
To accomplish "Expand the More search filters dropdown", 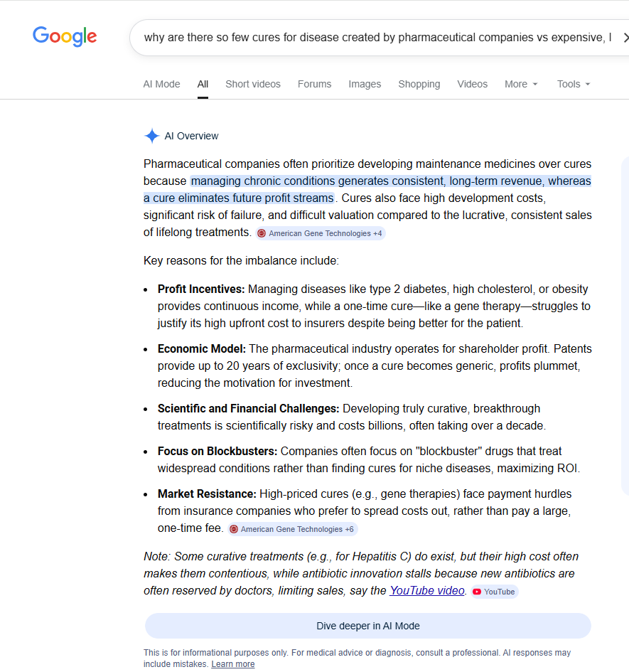I will tap(521, 84).
